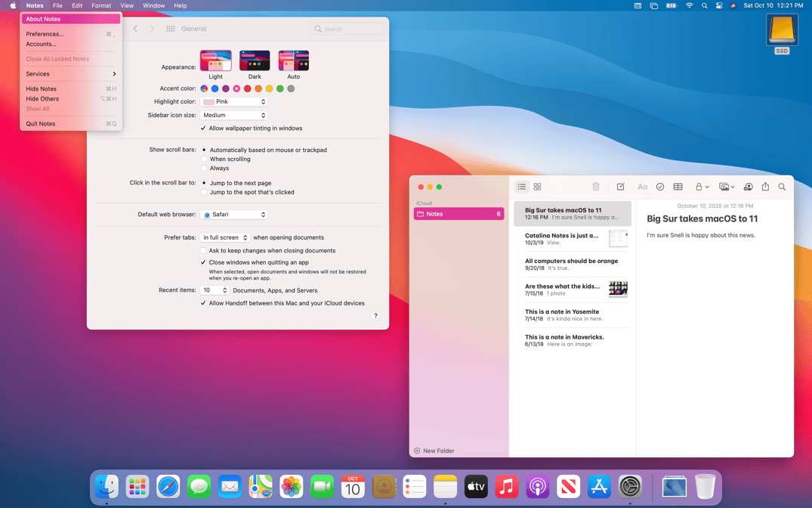Open Podcasts from the Dock
The width and height of the screenshot is (812, 508).
[538, 487]
